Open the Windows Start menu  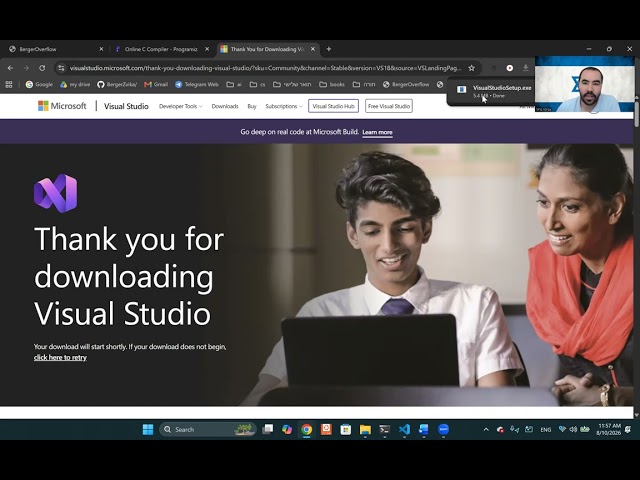pyautogui.click(x=148, y=429)
